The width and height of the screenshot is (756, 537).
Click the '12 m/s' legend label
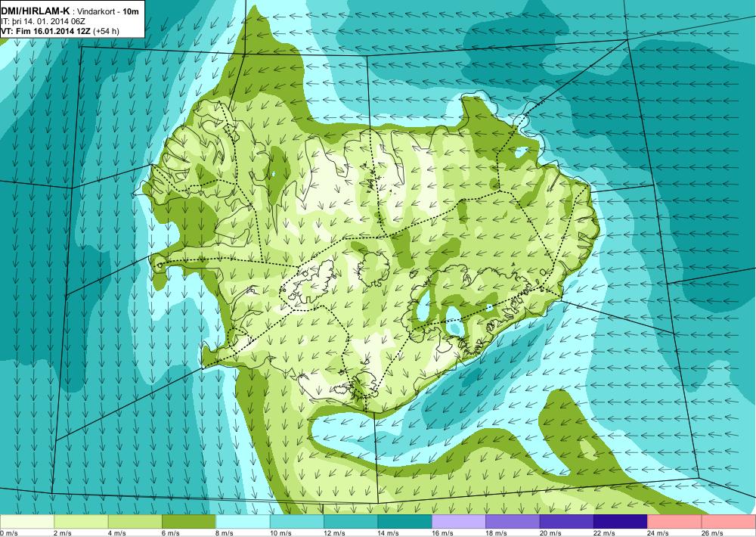(x=335, y=532)
